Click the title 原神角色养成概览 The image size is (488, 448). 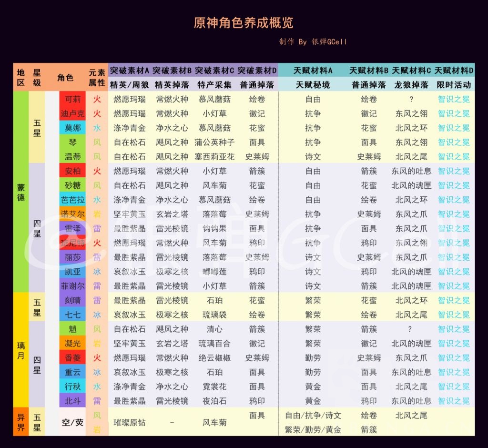[244, 23]
